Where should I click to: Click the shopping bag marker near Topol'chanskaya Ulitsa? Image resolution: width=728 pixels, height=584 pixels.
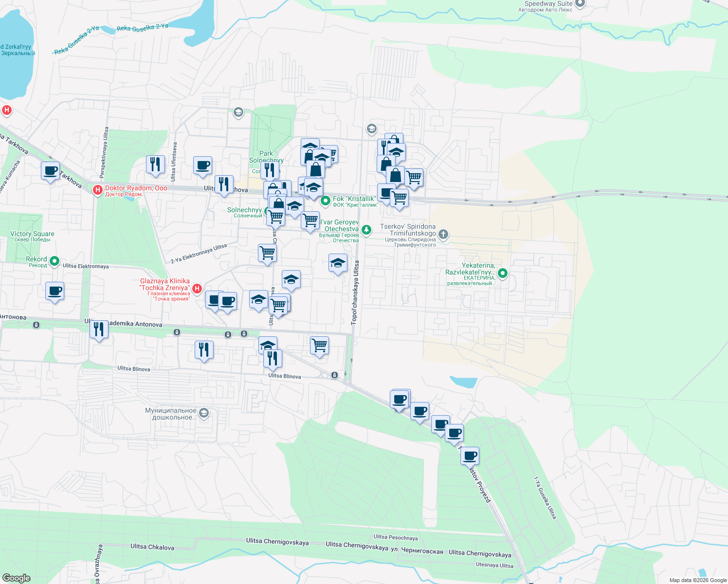[x=396, y=175]
